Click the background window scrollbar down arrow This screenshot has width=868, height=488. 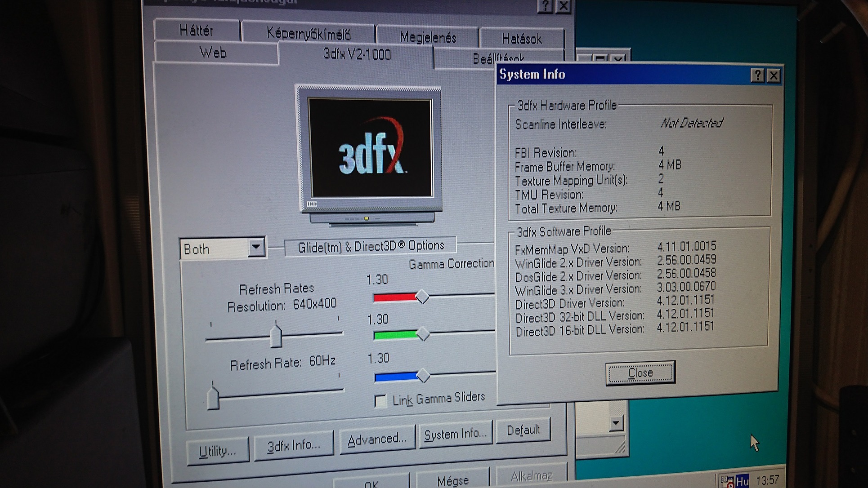[616, 423]
